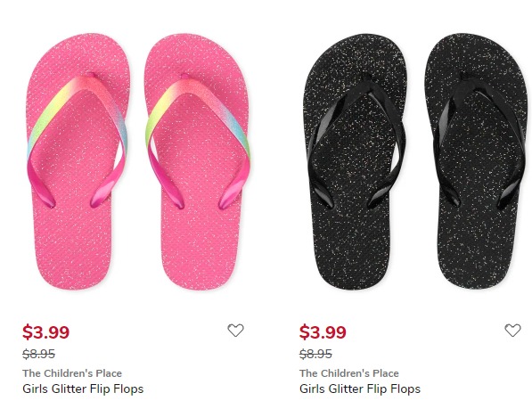
Task: Visit The Children's Place brand under pink pair
Action: click(72, 373)
